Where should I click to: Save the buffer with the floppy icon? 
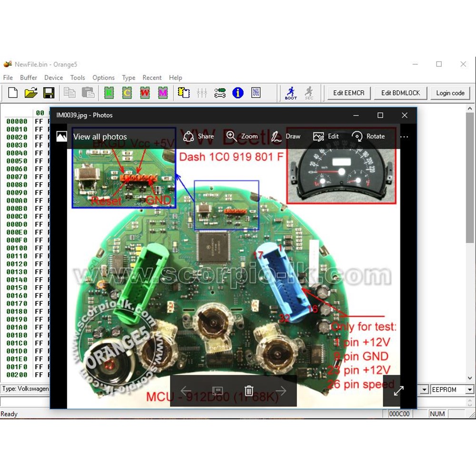[49, 93]
